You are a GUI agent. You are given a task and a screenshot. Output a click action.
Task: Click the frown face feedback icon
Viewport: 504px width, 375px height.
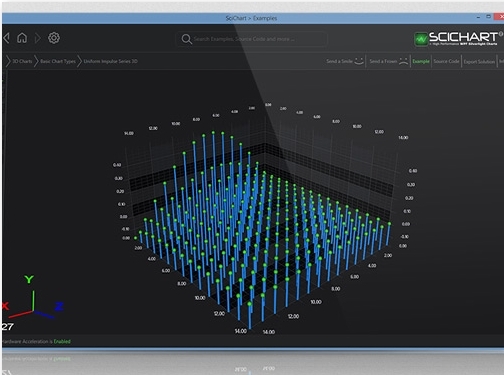click(x=403, y=61)
